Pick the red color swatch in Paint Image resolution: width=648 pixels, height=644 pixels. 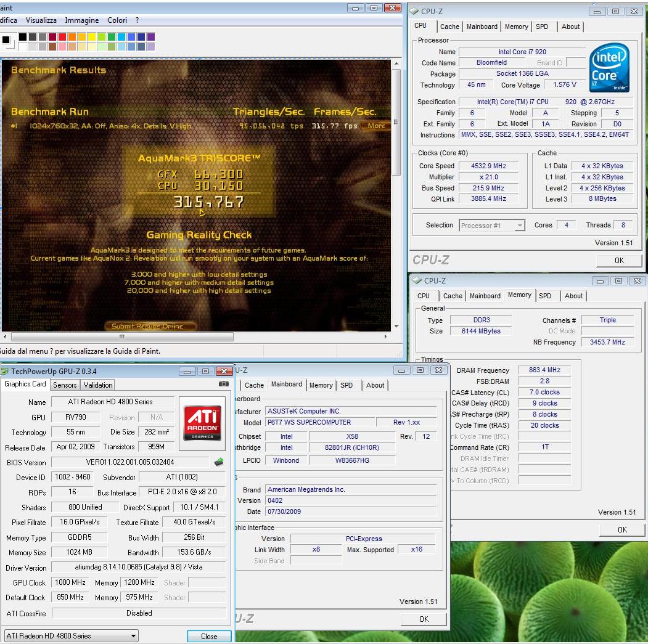tap(62, 37)
